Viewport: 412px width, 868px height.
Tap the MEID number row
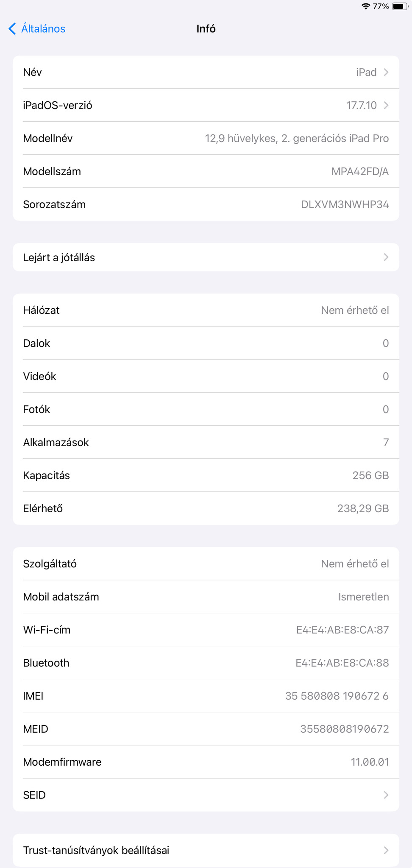[x=206, y=729]
